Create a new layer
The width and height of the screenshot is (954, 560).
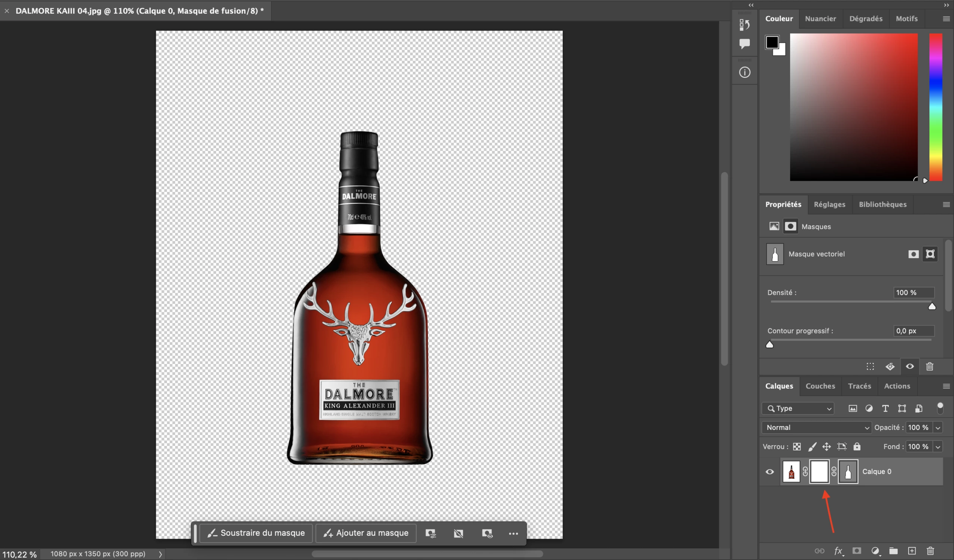click(x=912, y=551)
